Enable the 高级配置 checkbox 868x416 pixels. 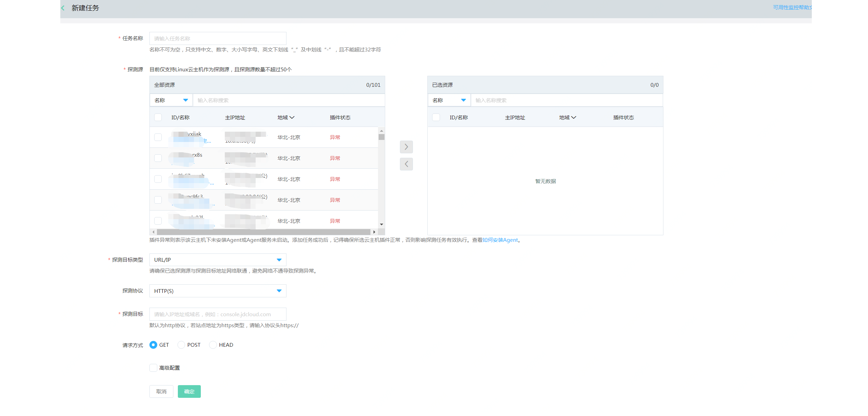tap(153, 367)
